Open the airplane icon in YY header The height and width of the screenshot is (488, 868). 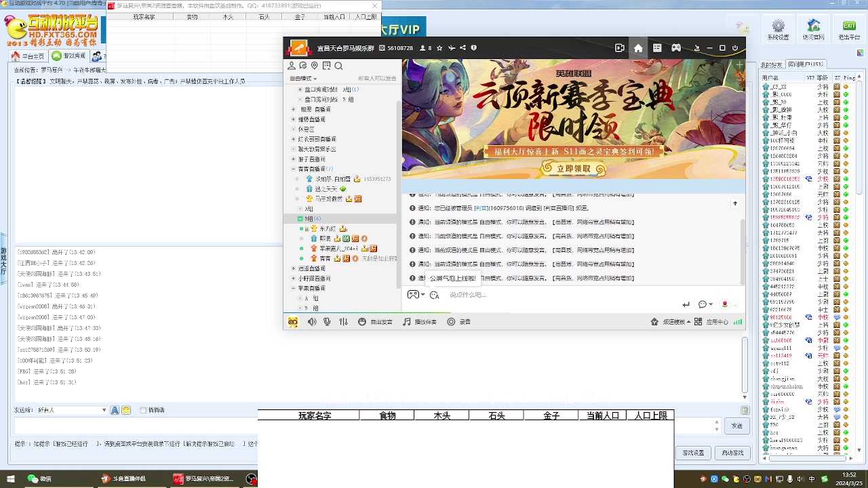pos(452,48)
